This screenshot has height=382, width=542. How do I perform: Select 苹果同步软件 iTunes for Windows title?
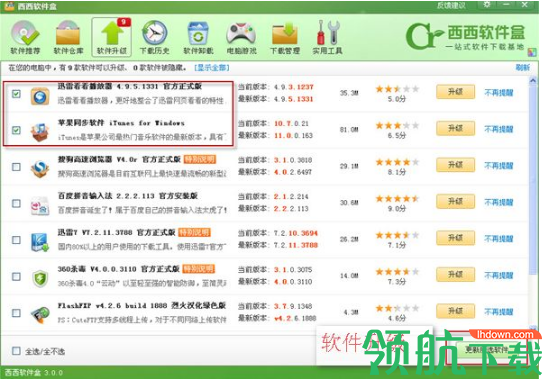(121, 123)
